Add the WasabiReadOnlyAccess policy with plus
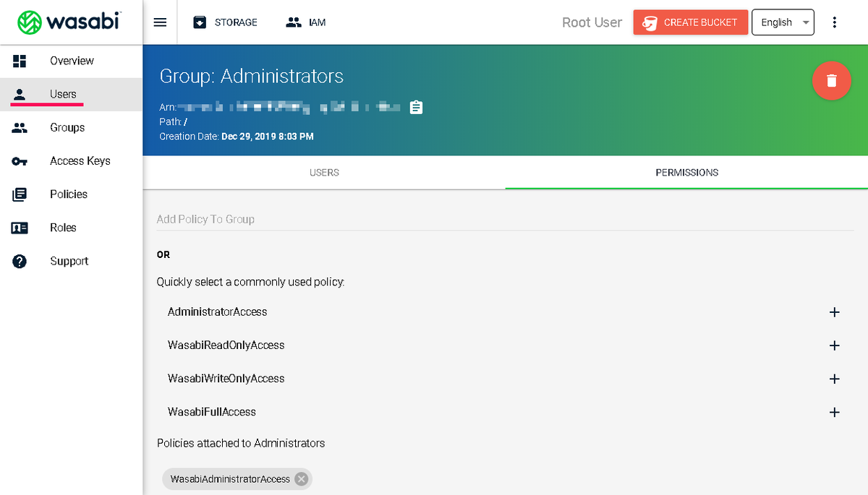Viewport: 868px width, 495px height. (834, 345)
